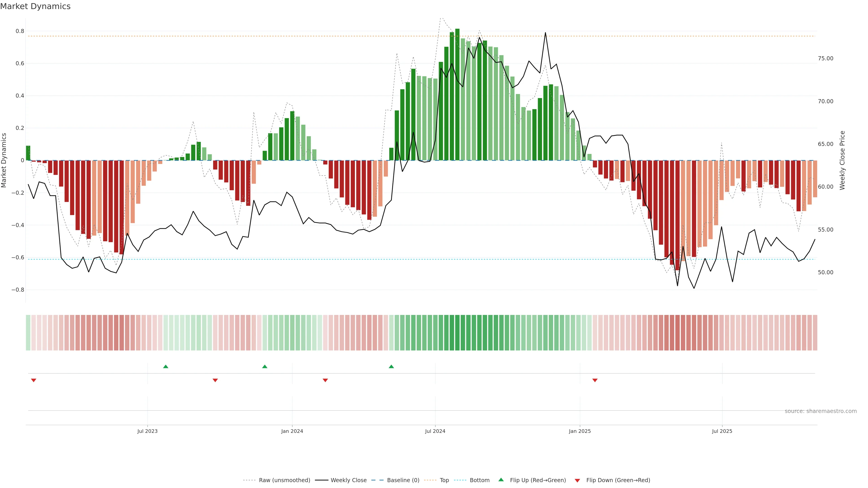
Task: Click the Market Dynamics chart title
Action: pyautogui.click(x=35, y=6)
